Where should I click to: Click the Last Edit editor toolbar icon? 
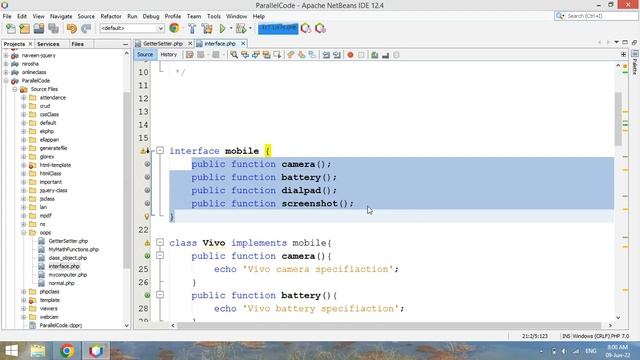189,55
